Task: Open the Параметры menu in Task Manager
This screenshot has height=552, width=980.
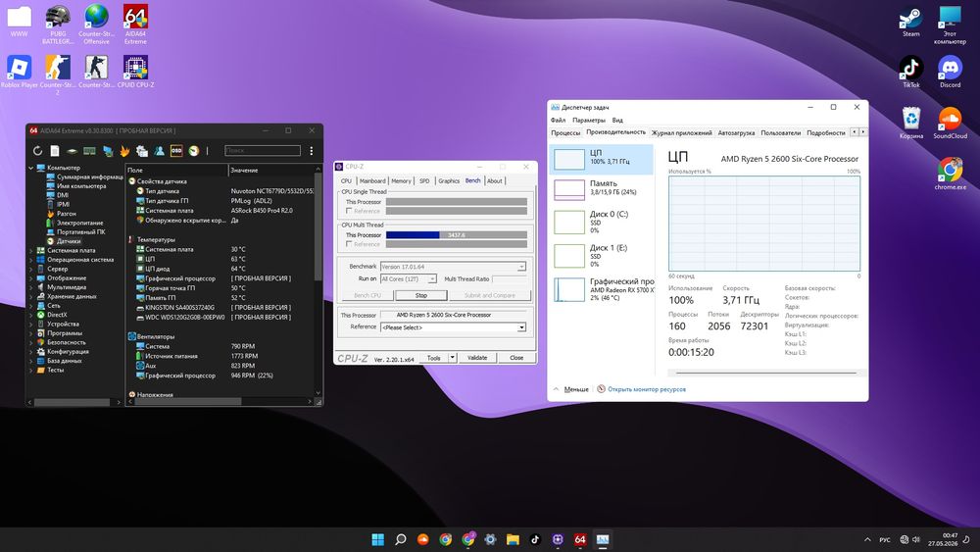Action: point(589,120)
